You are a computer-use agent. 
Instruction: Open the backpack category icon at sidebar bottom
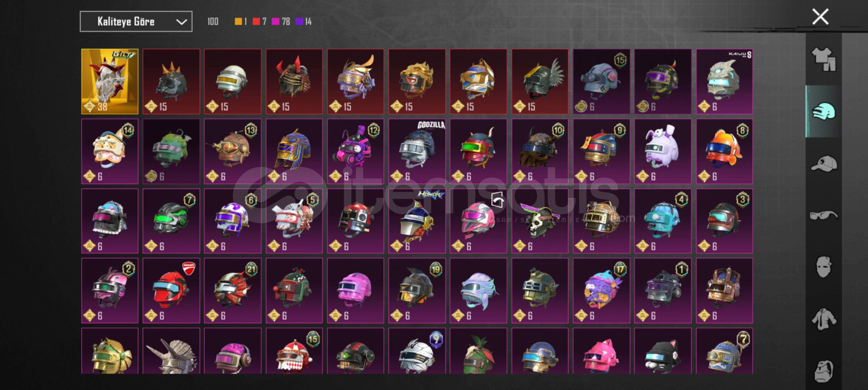tap(824, 370)
